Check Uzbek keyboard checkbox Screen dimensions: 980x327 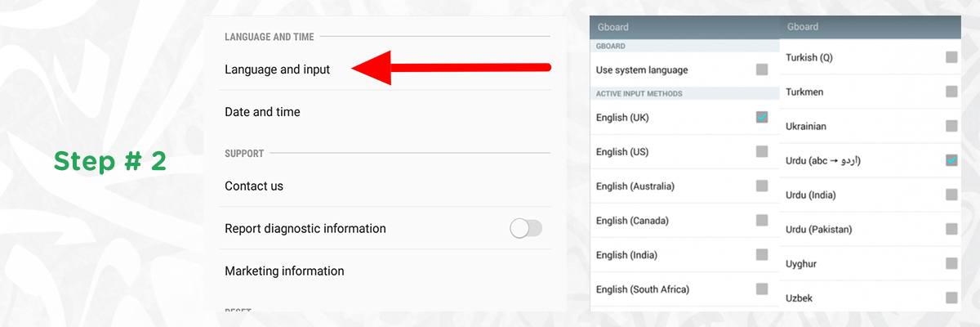tap(951, 298)
